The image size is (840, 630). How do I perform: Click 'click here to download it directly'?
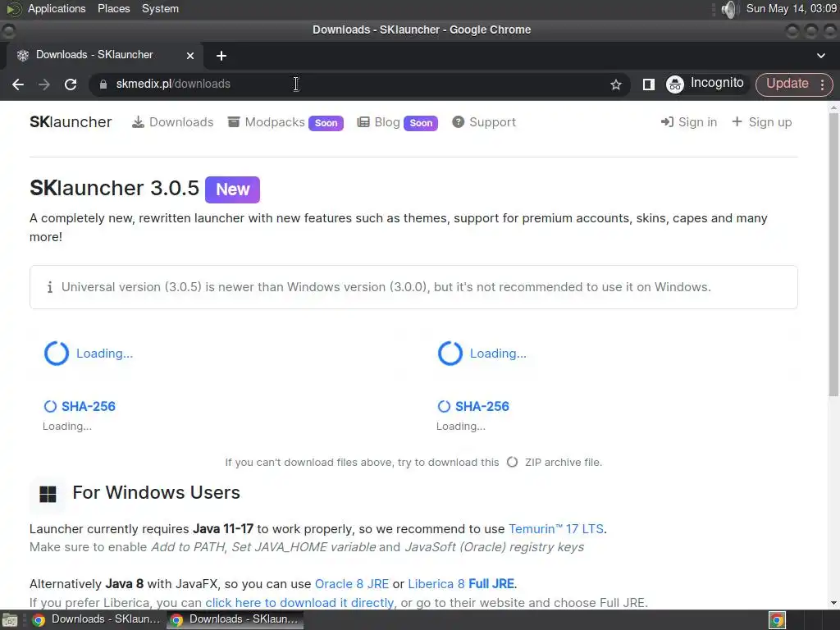coord(299,603)
